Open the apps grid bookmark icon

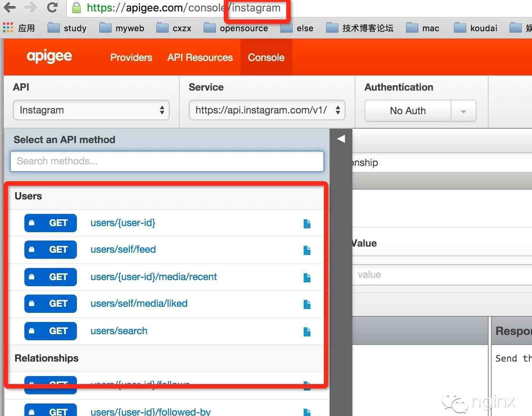click(8, 28)
